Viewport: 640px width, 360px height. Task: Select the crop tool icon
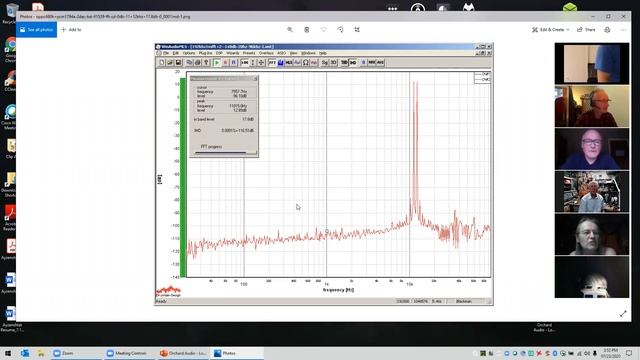click(x=357, y=30)
